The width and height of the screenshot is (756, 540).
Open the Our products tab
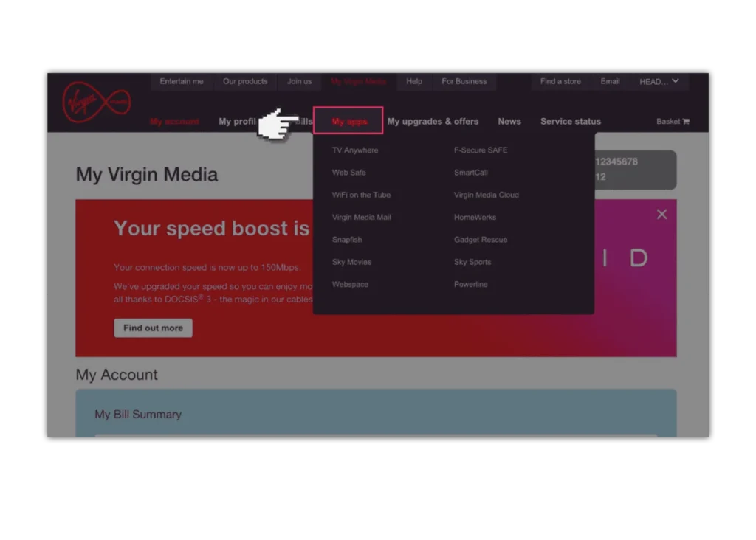pyautogui.click(x=245, y=81)
